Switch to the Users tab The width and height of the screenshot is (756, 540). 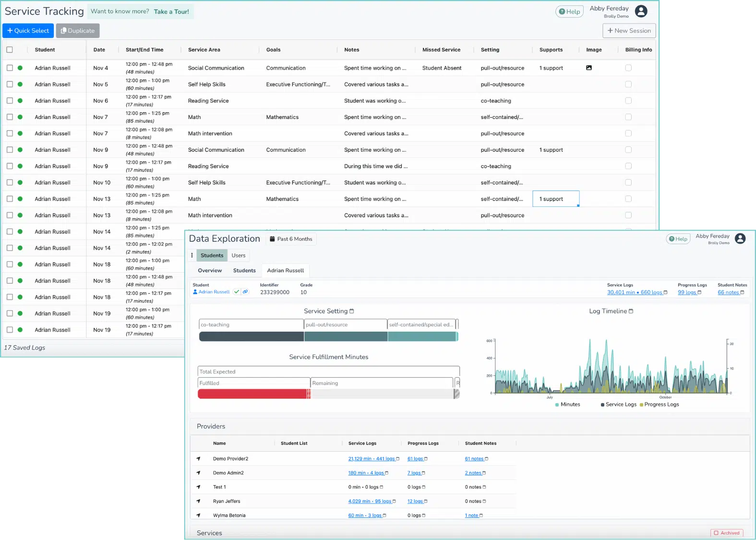pos(239,255)
